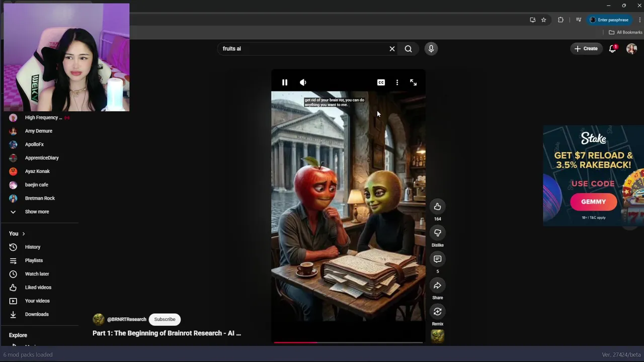
Task: Open browser three-dot menu
Action: click(x=639, y=20)
